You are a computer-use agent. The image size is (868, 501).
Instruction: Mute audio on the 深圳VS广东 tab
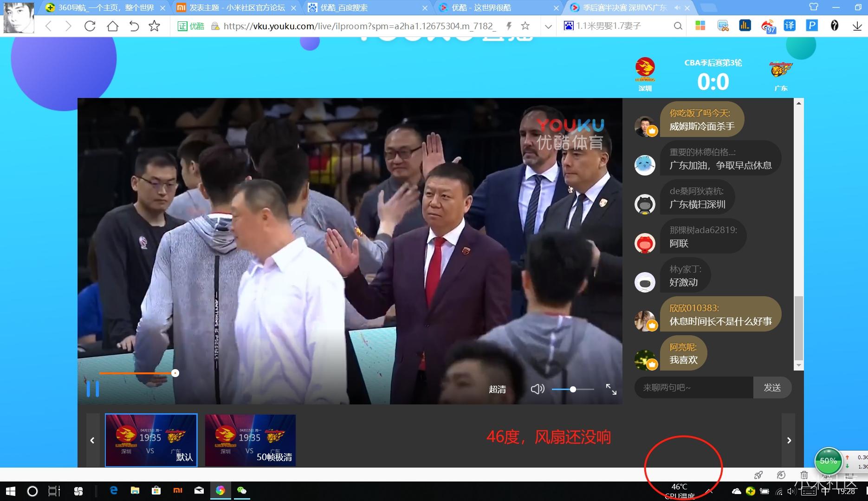[x=677, y=8]
